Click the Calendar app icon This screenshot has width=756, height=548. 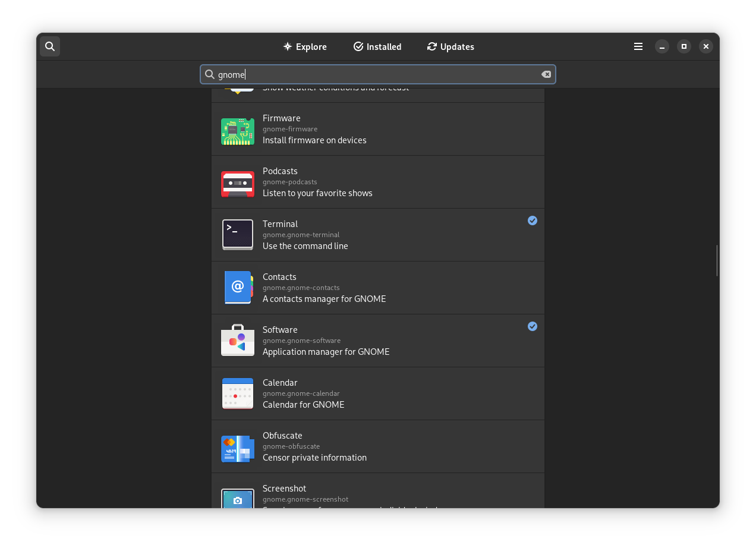238,393
